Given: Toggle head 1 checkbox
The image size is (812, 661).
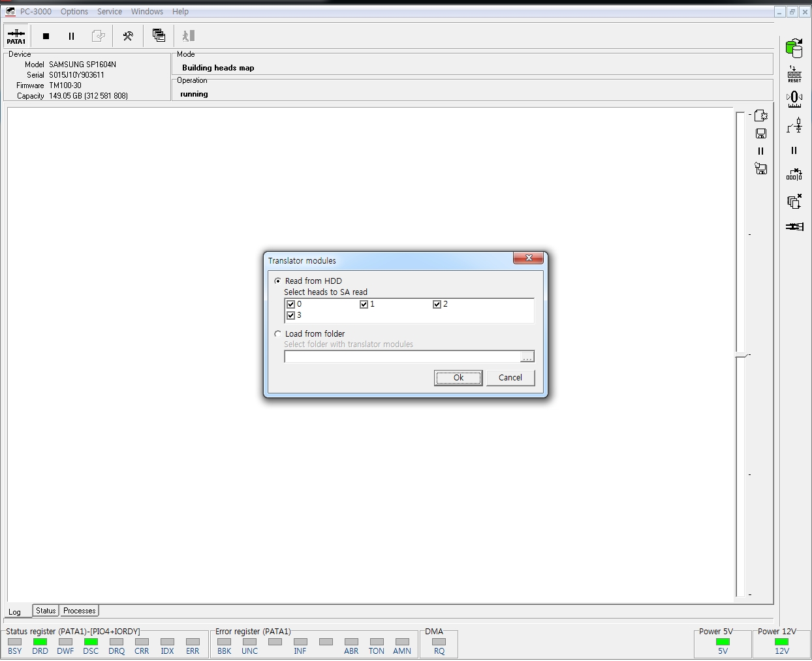Looking at the screenshot, I should coord(364,304).
